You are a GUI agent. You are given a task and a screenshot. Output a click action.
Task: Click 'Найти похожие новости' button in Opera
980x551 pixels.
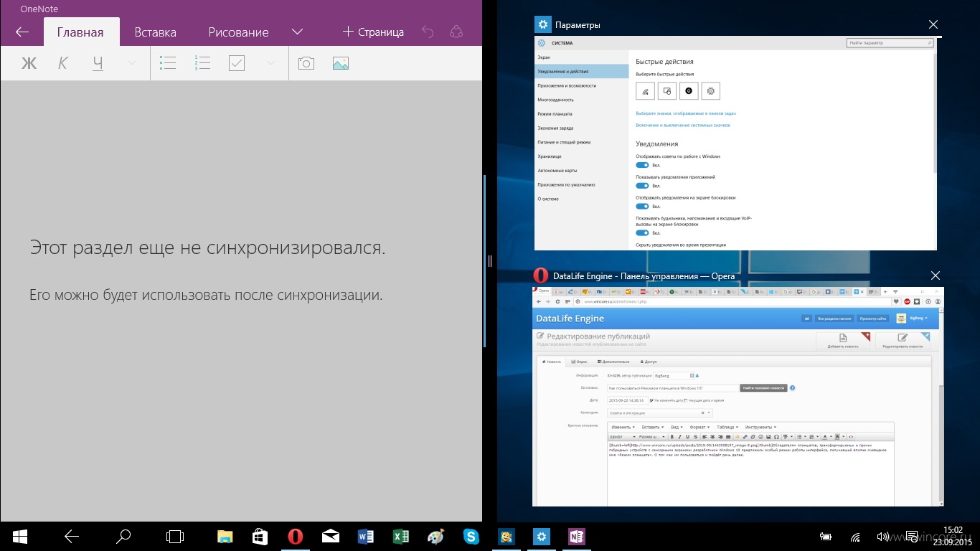[x=763, y=388]
